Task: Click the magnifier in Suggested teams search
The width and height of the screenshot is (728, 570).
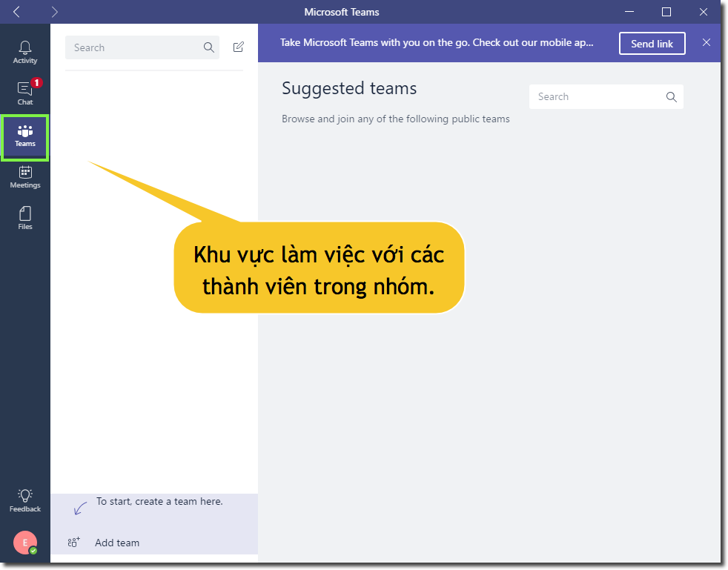Action: (671, 96)
